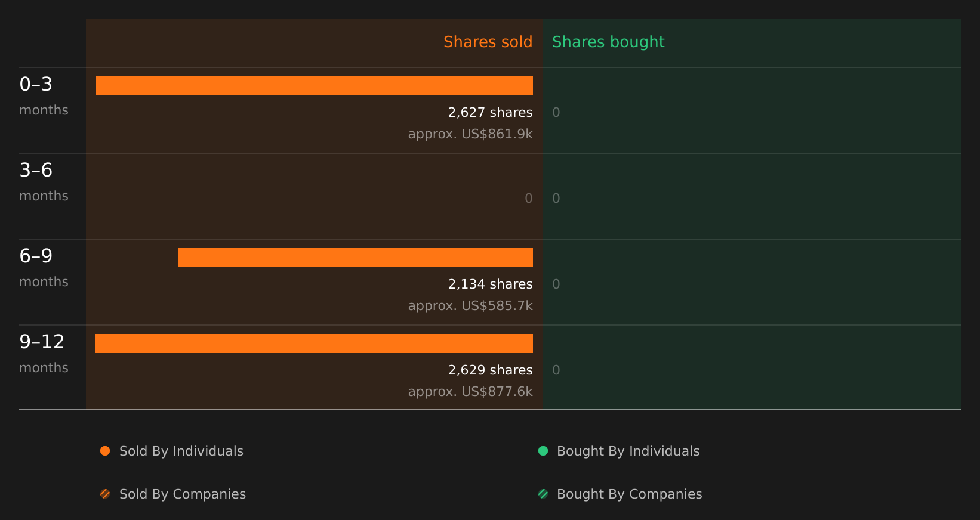Image resolution: width=980 pixels, height=520 pixels.
Task: Toggle Sold By Individuals legend label
Action: coord(181,451)
